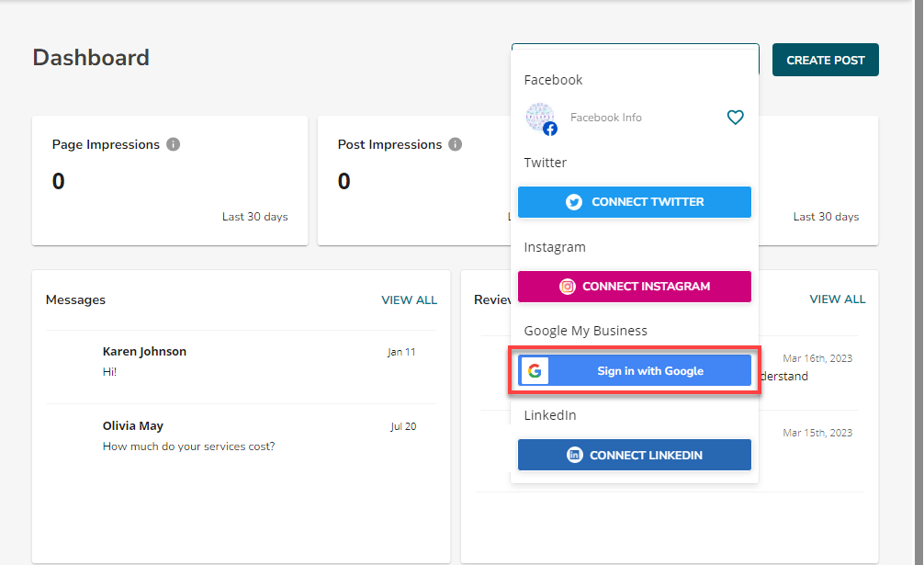Click the vertical scrollbar on right edge
The image size is (924, 565).
pyautogui.click(x=918, y=282)
